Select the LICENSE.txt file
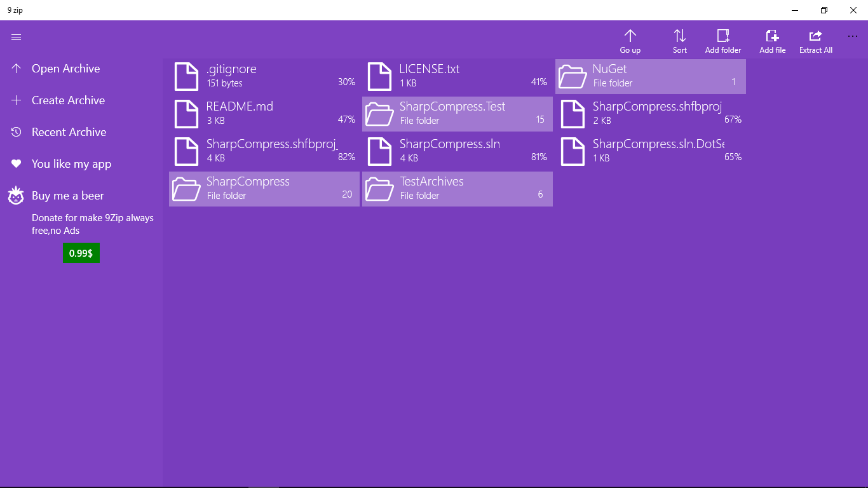Image resolution: width=868 pixels, height=488 pixels. (x=457, y=76)
